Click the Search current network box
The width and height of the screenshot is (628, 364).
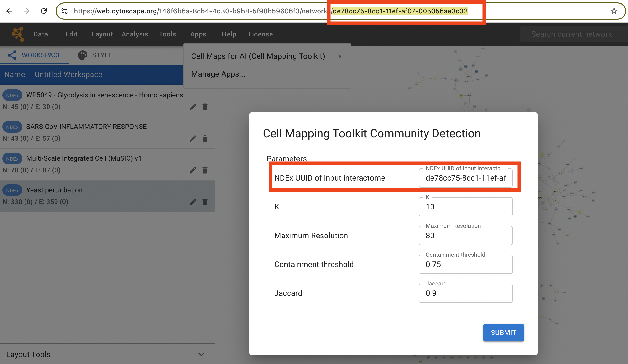pyautogui.click(x=574, y=34)
